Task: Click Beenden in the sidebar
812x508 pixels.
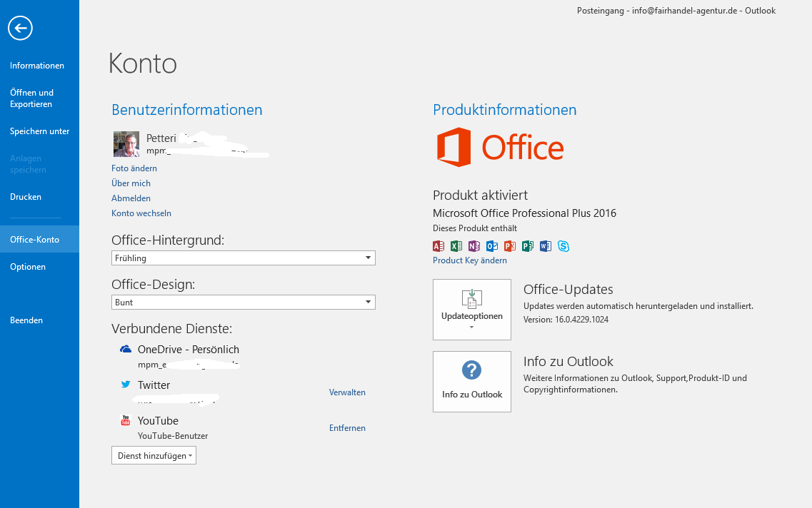Action: pos(26,320)
